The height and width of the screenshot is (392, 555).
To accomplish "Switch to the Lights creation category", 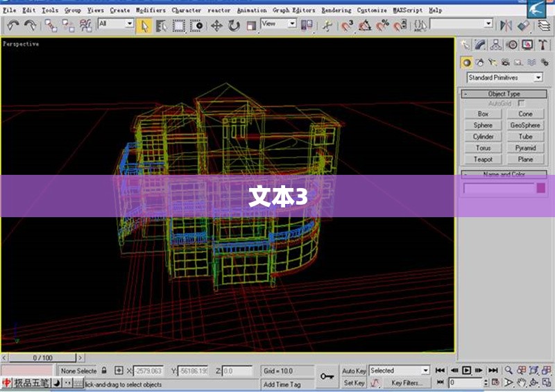I will point(493,62).
